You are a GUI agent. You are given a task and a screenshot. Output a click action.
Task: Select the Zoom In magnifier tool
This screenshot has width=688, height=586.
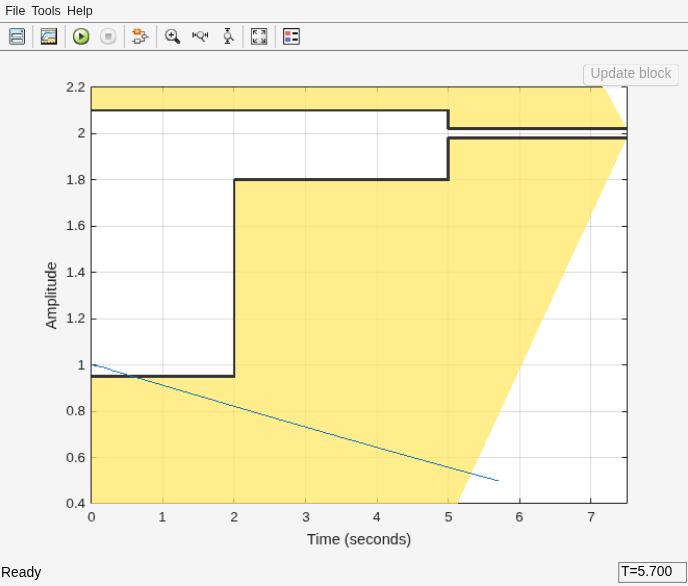pyautogui.click(x=172, y=36)
